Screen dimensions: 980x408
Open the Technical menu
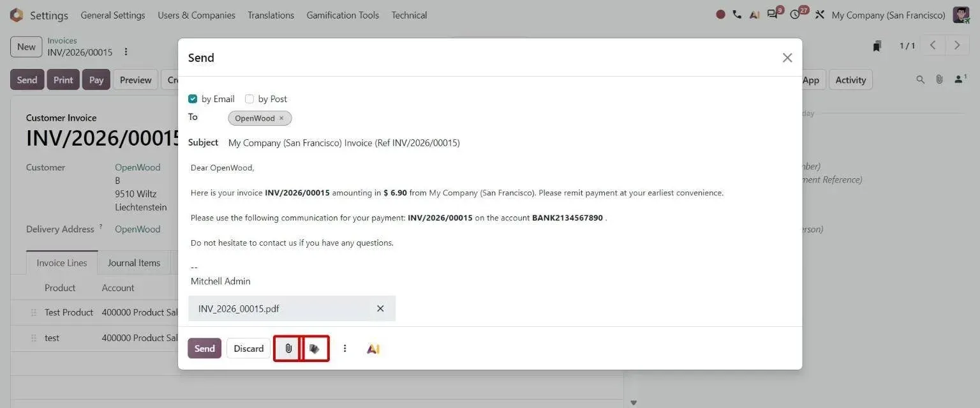pyautogui.click(x=409, y=15)
